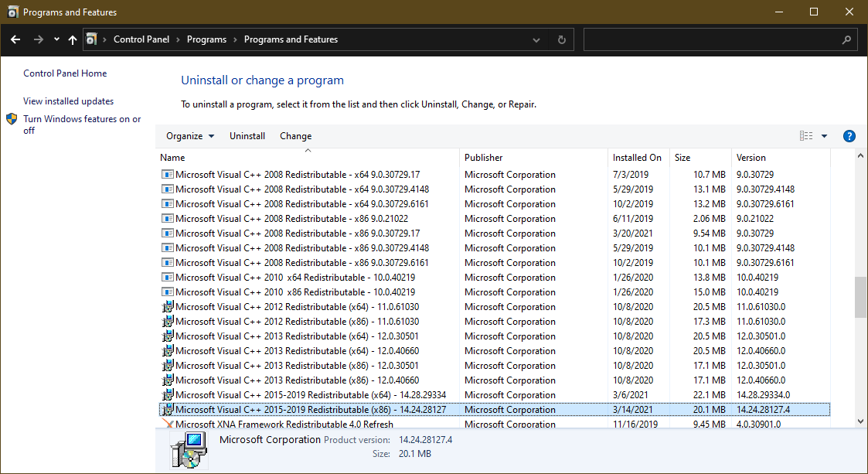Click the vertical scrollbar thumb
This screenshot has width=868, height=474.
point(860,298)
